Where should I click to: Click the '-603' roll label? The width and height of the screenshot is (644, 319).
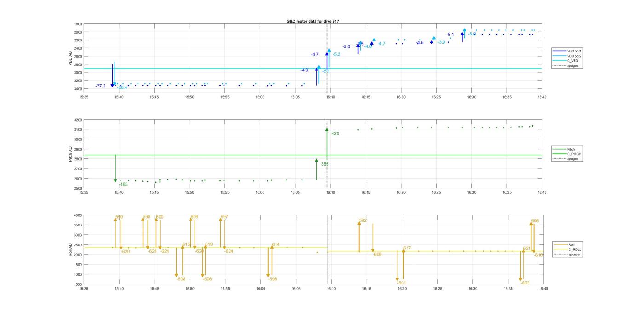(x=525, y=283)
